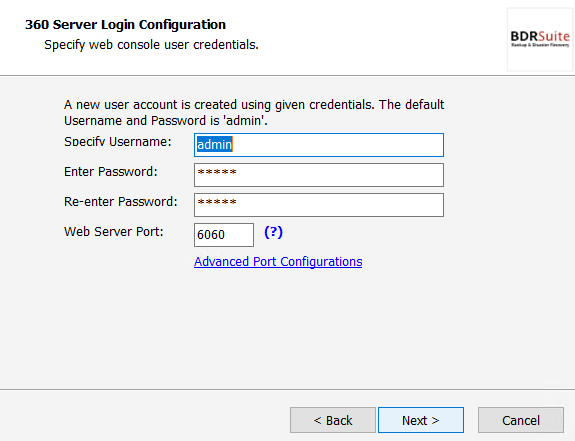Screen dimensions: 575x441
Task: Click the 'Specify Username:' label
Action: pos(118,142)
